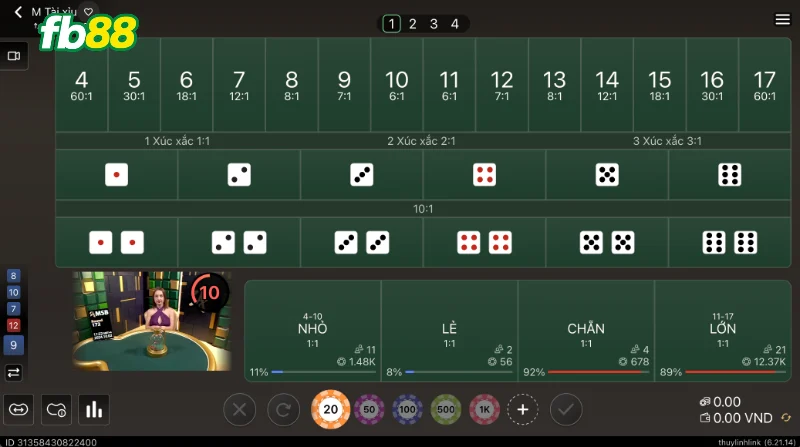Toggle the video camera view
Viewport: 800px width, 447px height.
tap(14, 56)
